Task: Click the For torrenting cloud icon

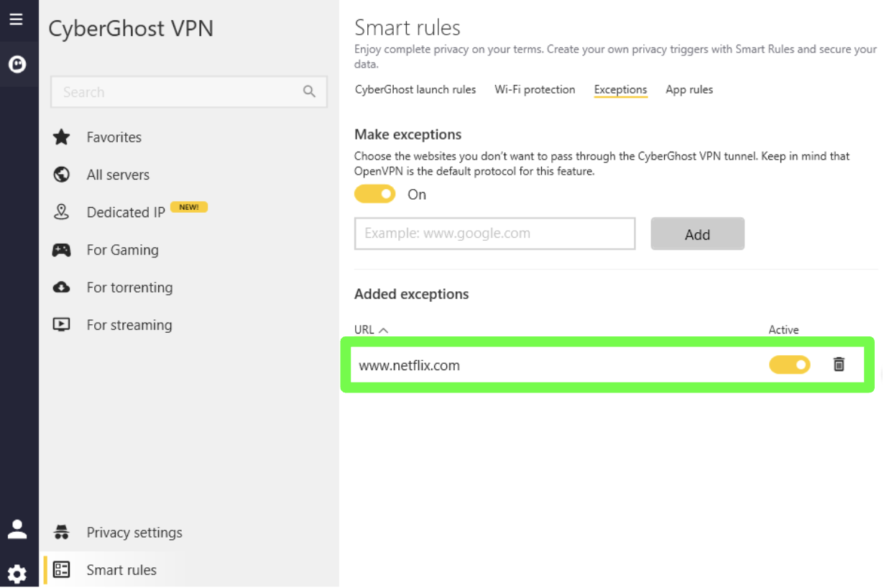Action: click(x=62, y=288)
